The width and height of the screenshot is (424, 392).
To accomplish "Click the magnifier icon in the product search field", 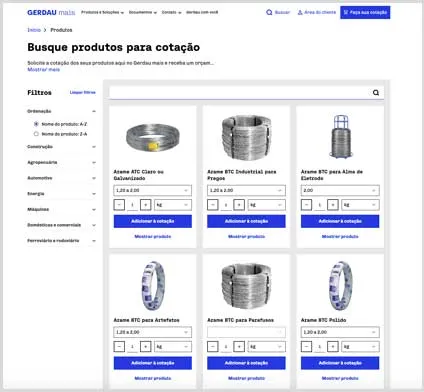I will pyautogui.click(x=376, y=93).
